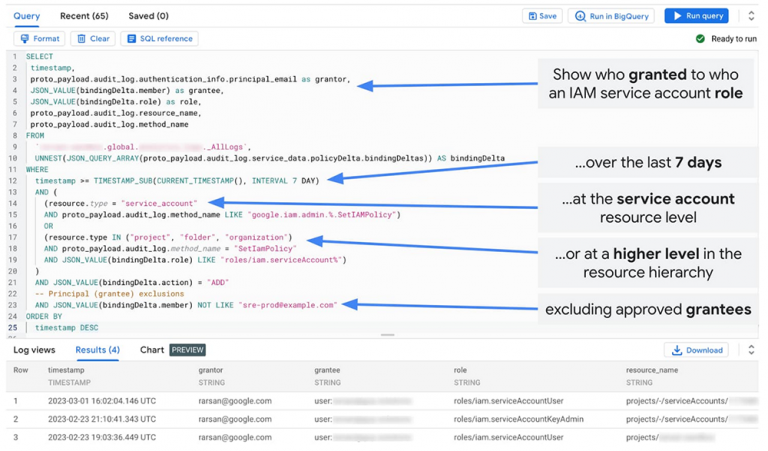
Task: Download the query results
Action: tap(697, 350)
